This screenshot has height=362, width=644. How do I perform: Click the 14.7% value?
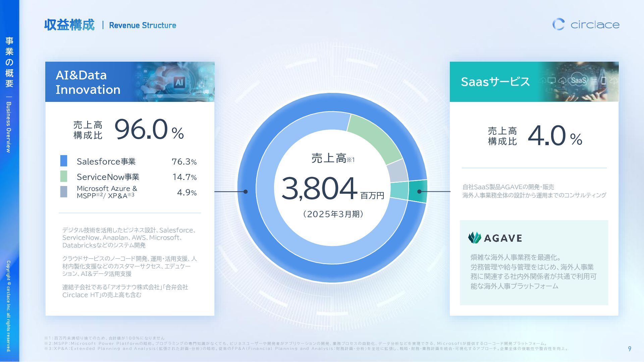coord(184,177)
